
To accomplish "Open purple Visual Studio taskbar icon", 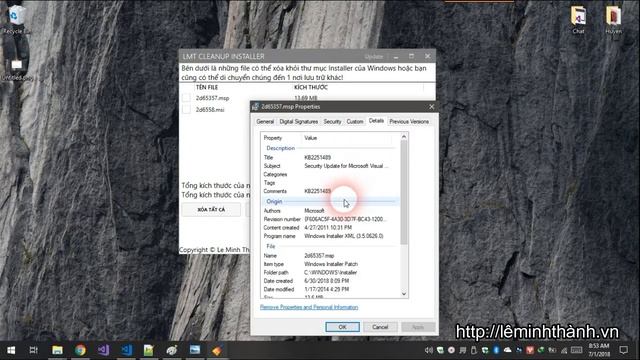I will (x=103, y=350).
